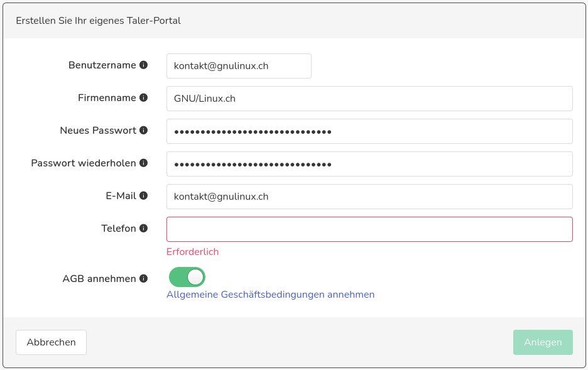The image size is (588, 370).
Task: Click the Anlegen button
Action: [542, 342]
